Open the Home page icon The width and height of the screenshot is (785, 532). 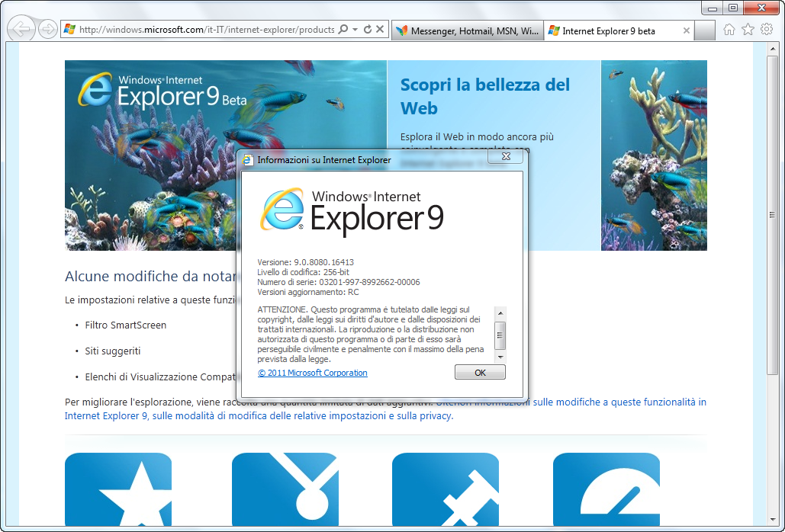point(729,30)
